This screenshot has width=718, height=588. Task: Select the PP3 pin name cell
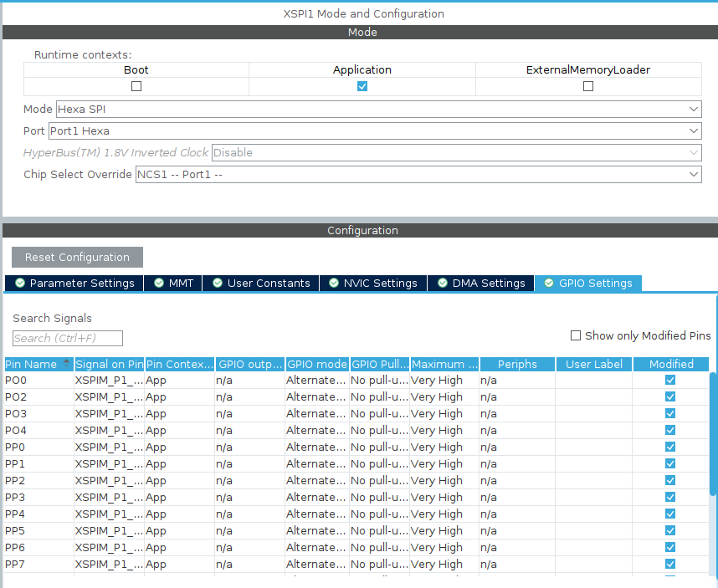point(39,498)
